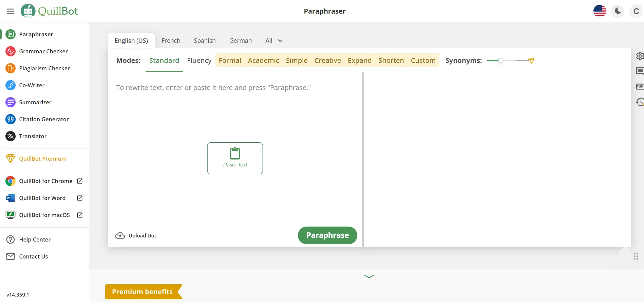This screenshot has width=644, height=303.
Task: Open the US flag language selector
Action: pyautogui.click(x=600, y=11)
